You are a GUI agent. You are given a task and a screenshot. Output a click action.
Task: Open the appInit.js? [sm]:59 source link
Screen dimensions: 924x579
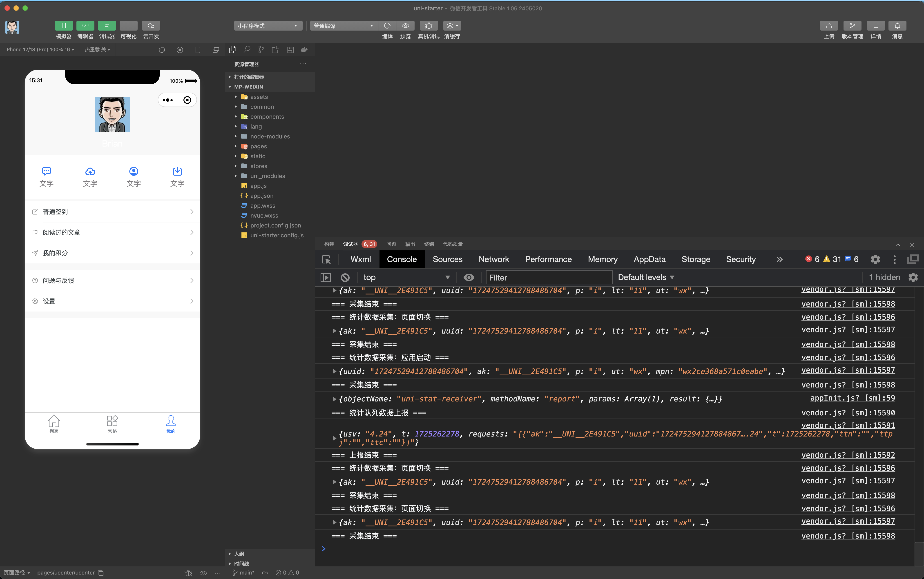852,398
